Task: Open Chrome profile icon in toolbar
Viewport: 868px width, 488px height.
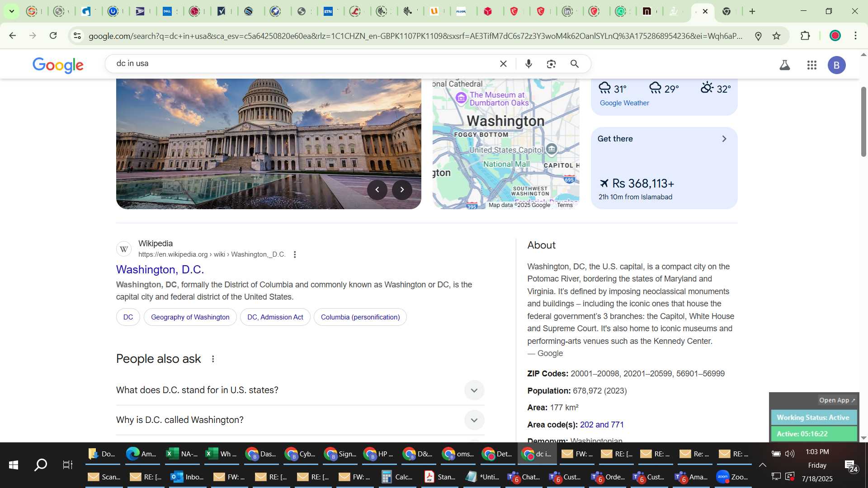Action: 835,36
